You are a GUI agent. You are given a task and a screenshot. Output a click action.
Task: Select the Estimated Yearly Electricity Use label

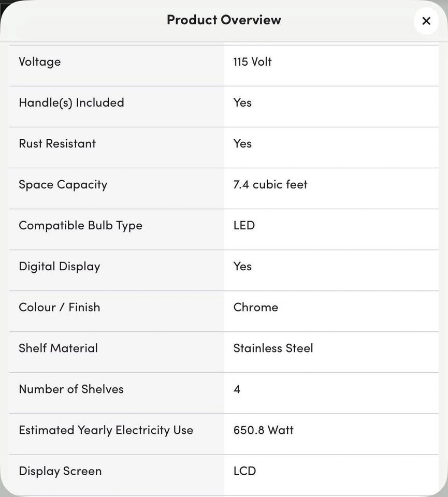pyautogui.click(x=106, y=430)
